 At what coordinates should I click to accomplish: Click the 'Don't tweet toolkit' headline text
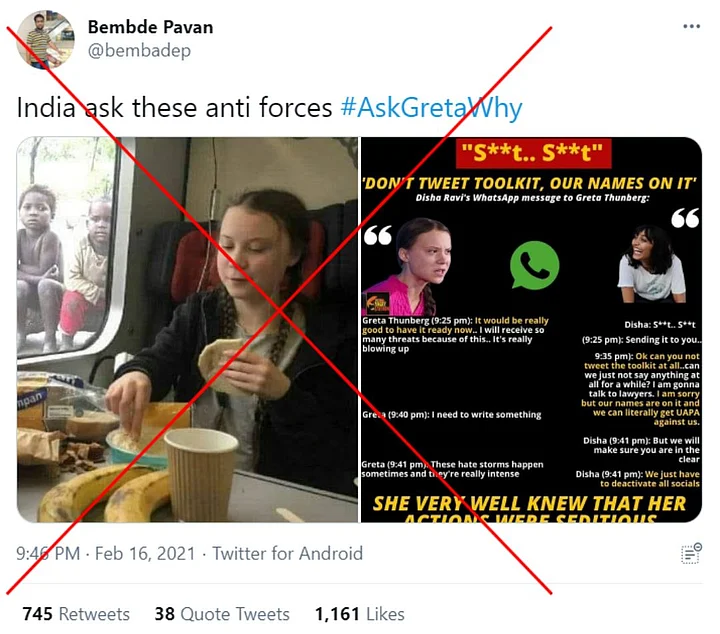529,184
